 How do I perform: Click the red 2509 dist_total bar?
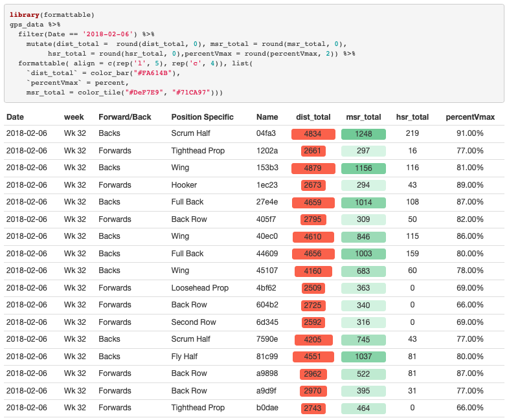(313, 288)
